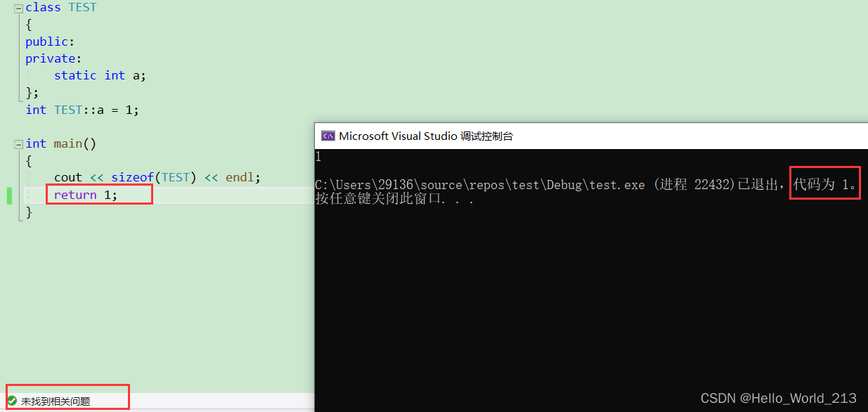Click the 未找到相关问题 status message

(x=56, y=401)
